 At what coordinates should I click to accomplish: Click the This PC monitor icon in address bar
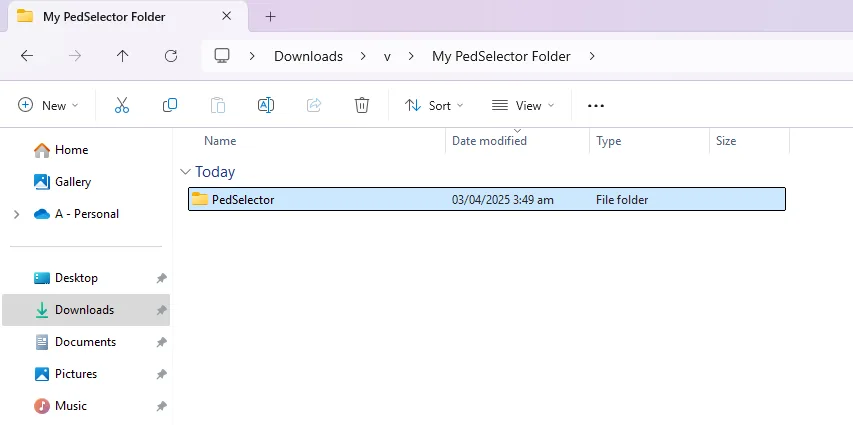pos(221,56)
